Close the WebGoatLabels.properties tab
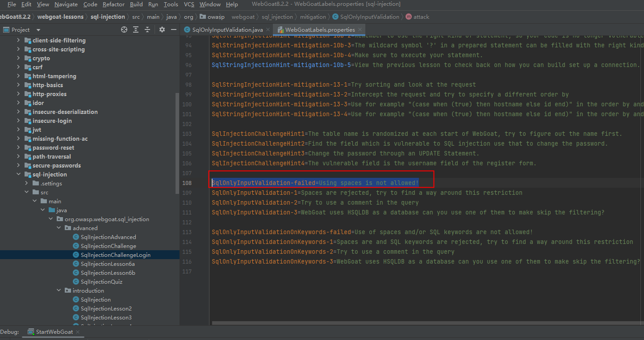Image resolution: width=644 pixels, height=340 pixels. [360, 30]
